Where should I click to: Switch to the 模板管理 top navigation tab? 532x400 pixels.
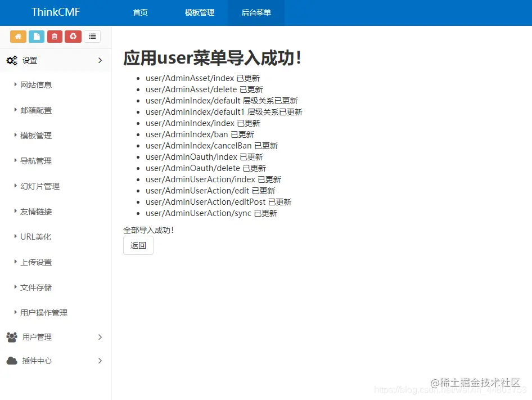point(199,12)
